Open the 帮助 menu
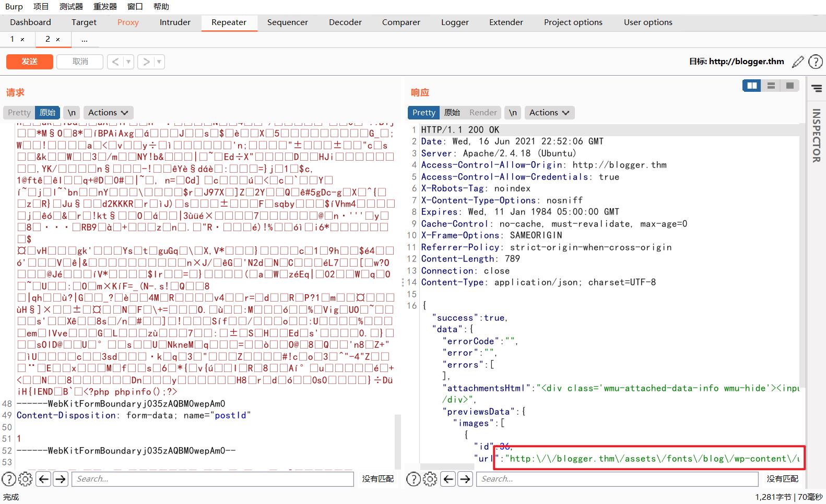This screenshot has height=504, width=826. click(161, 6)
